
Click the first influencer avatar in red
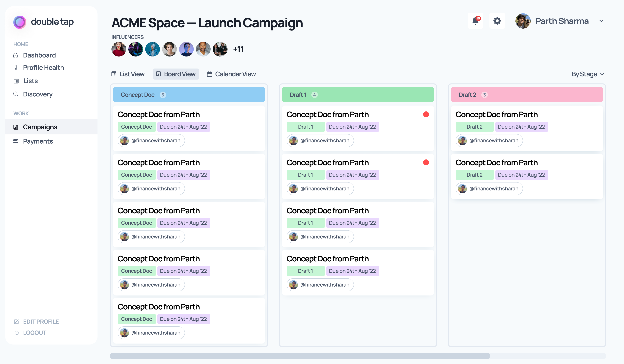coord(119,49)
